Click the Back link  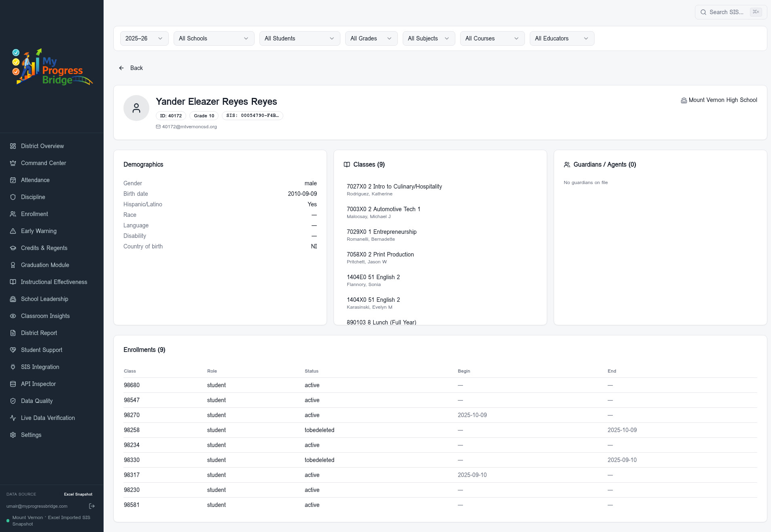(x=131, y=68)
